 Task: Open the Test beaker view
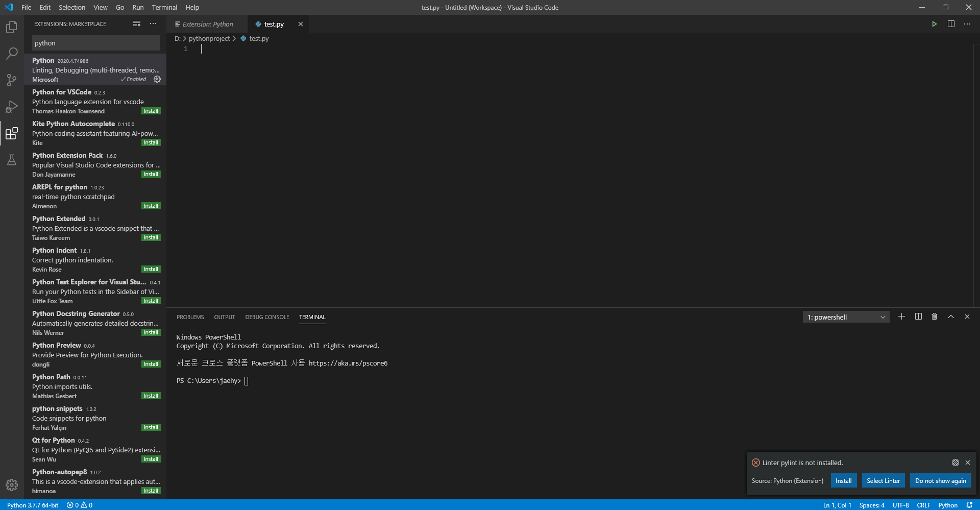(12, 160)
